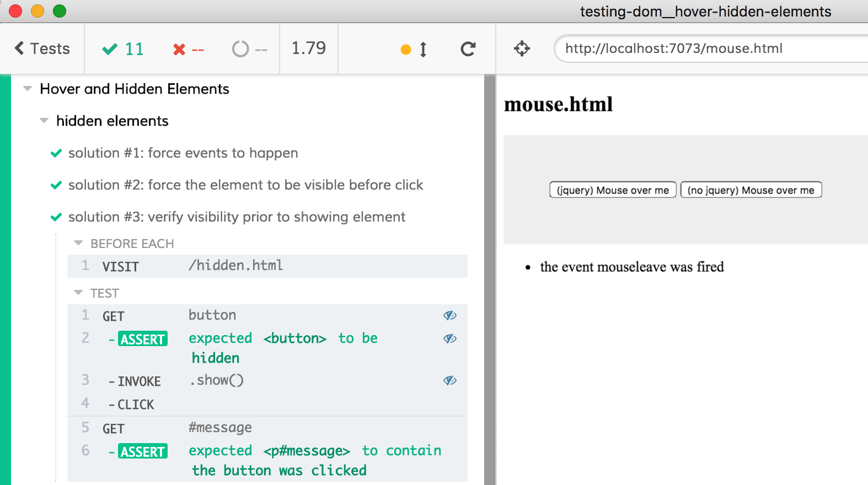Click the (no jquery) Mouse over me button
This screenshot has height=485, width=868.
click(x=751, y=190)
